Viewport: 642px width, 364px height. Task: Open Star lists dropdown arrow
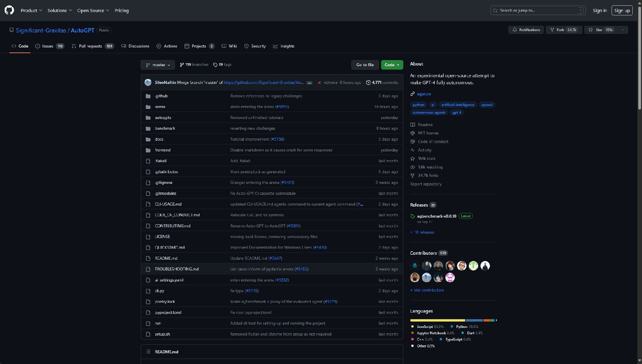[x=623, y=30]
